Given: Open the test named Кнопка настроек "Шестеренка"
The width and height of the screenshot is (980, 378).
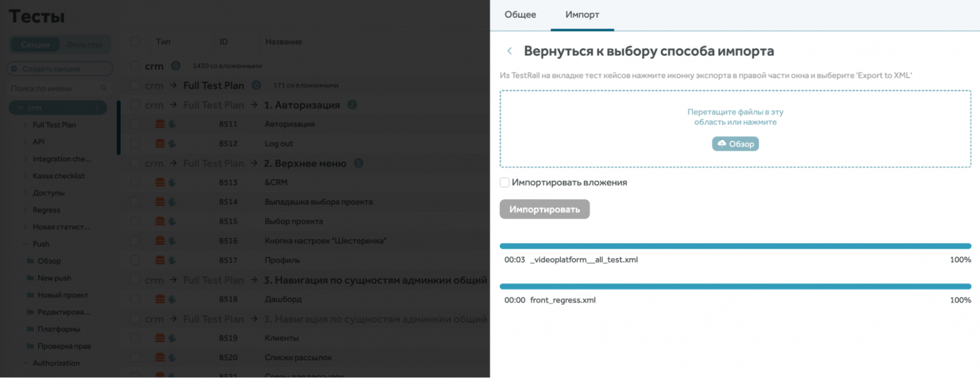Looking at the screenshot, I should (x=326, y=241).
